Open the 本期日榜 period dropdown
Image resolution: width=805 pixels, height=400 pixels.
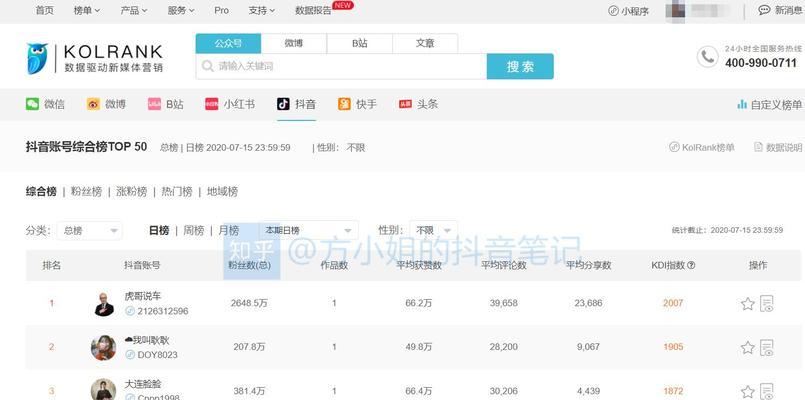(x=308, y=230)
